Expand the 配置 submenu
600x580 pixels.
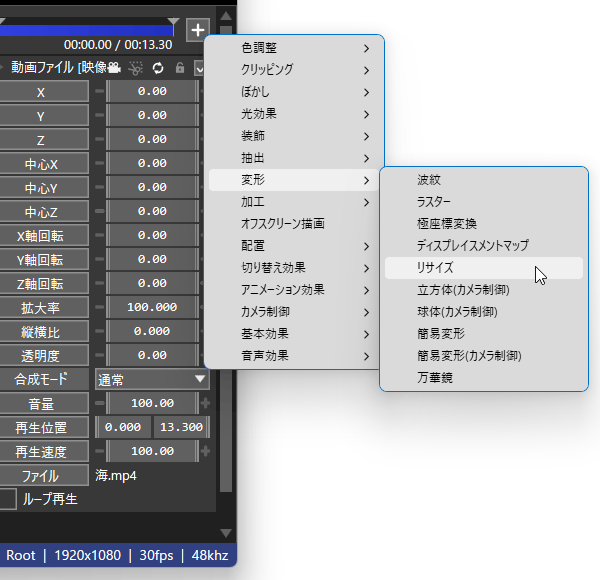coord(294,246)
